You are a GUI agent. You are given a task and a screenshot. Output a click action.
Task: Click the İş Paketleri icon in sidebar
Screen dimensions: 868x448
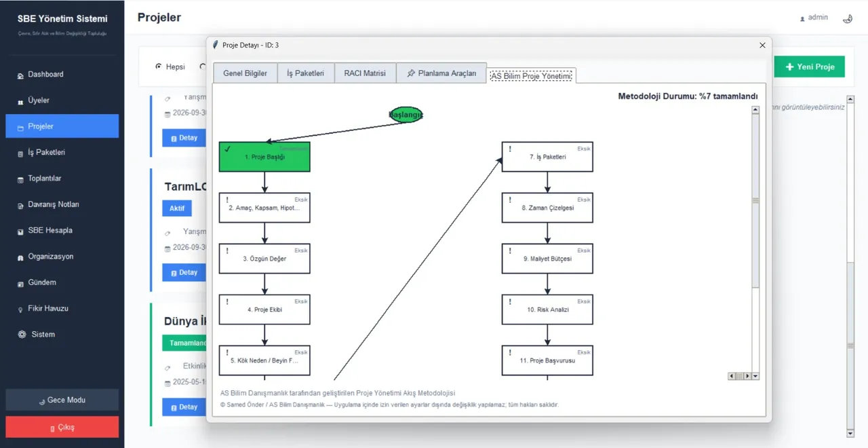pos(20,153)
